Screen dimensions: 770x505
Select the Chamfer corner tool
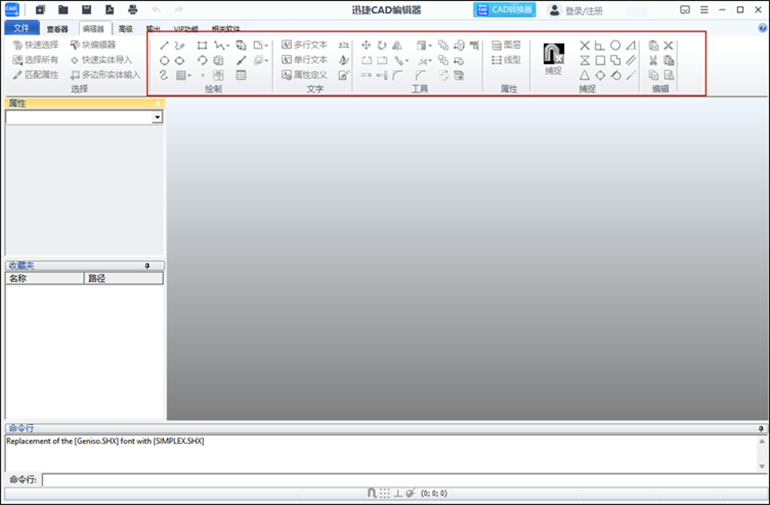pos(420,75)
